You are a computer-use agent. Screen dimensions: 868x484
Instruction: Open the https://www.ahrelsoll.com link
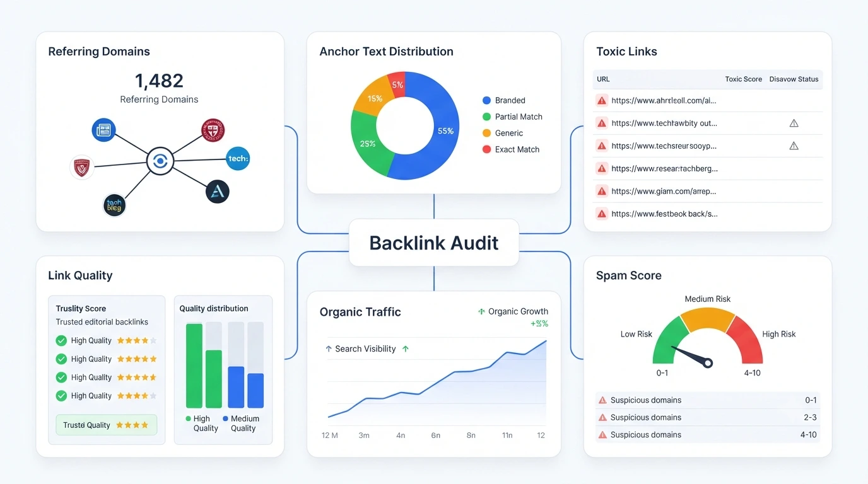click(x=664, y=100)
